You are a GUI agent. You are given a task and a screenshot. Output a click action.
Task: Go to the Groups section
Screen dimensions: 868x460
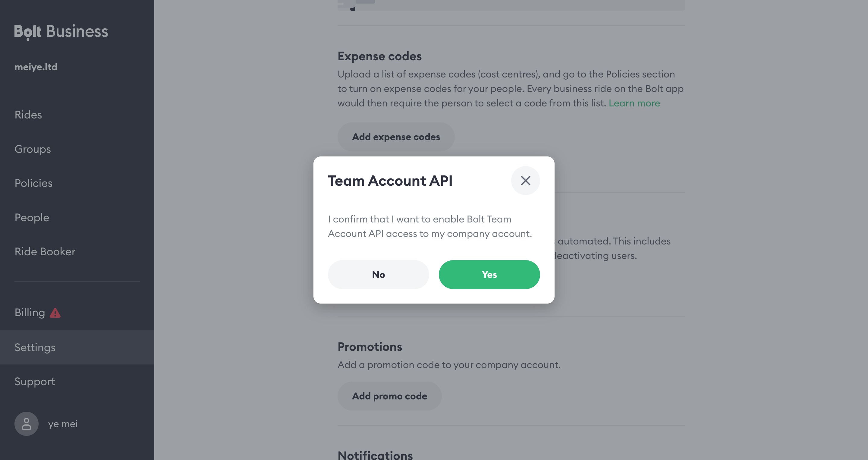click(x=33, y=149)
